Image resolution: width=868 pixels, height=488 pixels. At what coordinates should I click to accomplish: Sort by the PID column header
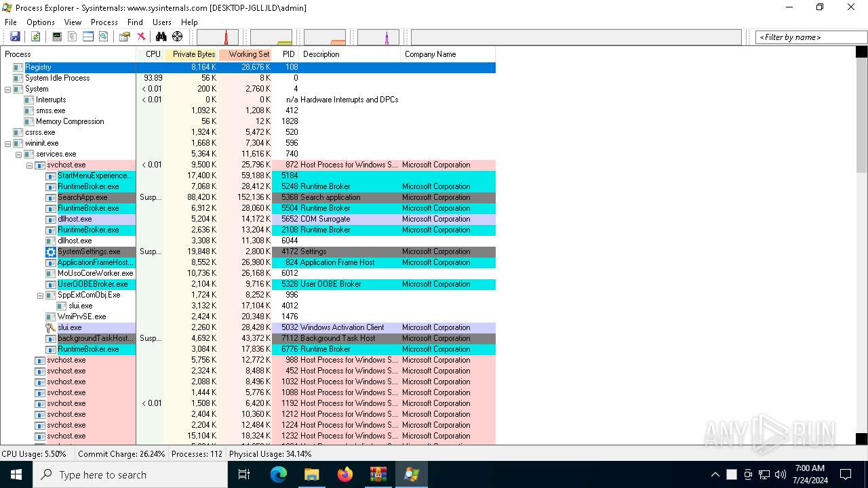click(x=285, y=54)
